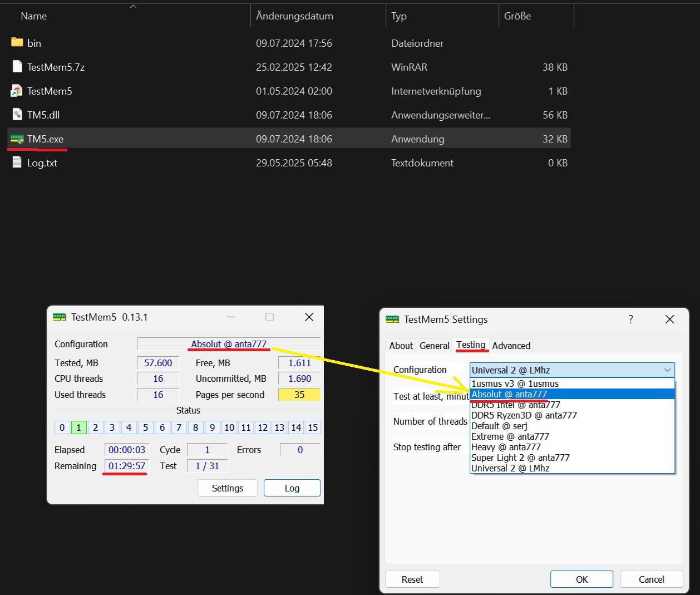Viewport: 700px width, 595px height.
Task: Sort files by Änderungsdatum column header
Action: pos(294,16)
